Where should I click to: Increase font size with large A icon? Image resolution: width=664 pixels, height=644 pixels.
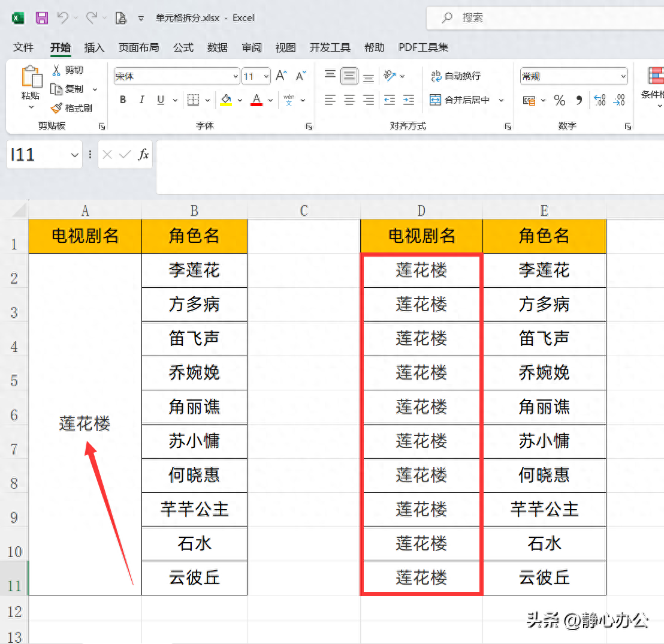(x=281, y=76)
